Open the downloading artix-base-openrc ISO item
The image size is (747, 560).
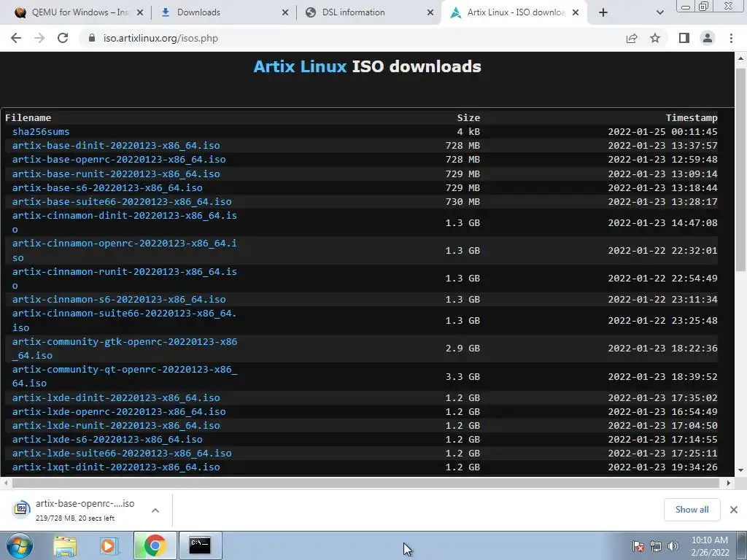point(76,510)
